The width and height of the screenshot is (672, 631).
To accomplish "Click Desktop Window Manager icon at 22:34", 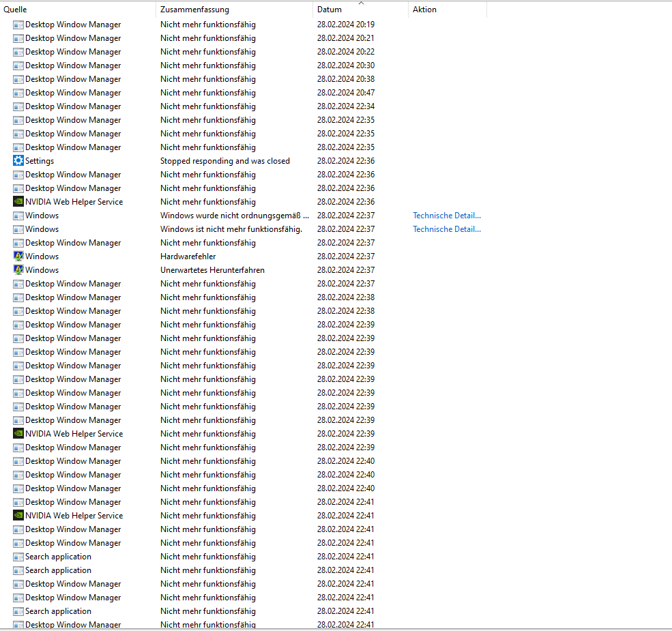I will pyautogui.click(x=18, y=106).
